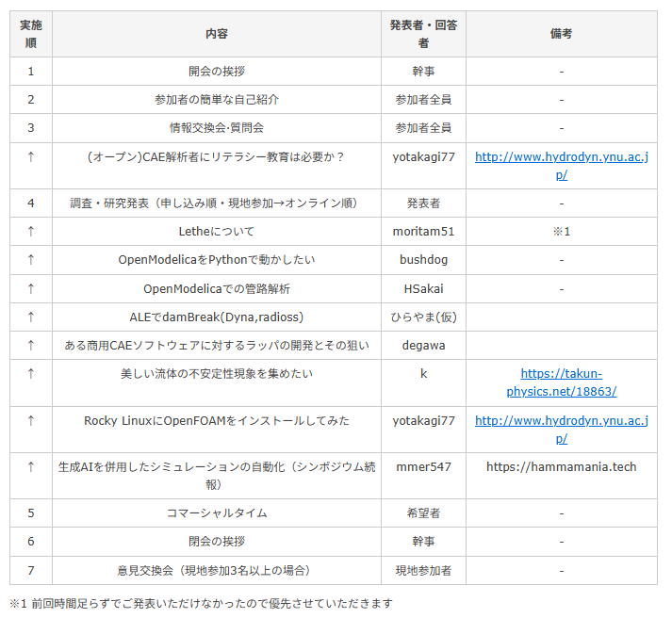Click the ※1 note marker in the Lethe row
The width and height of the screenshot is (672, 618).
pyautogui.click(x=561, y=232)
